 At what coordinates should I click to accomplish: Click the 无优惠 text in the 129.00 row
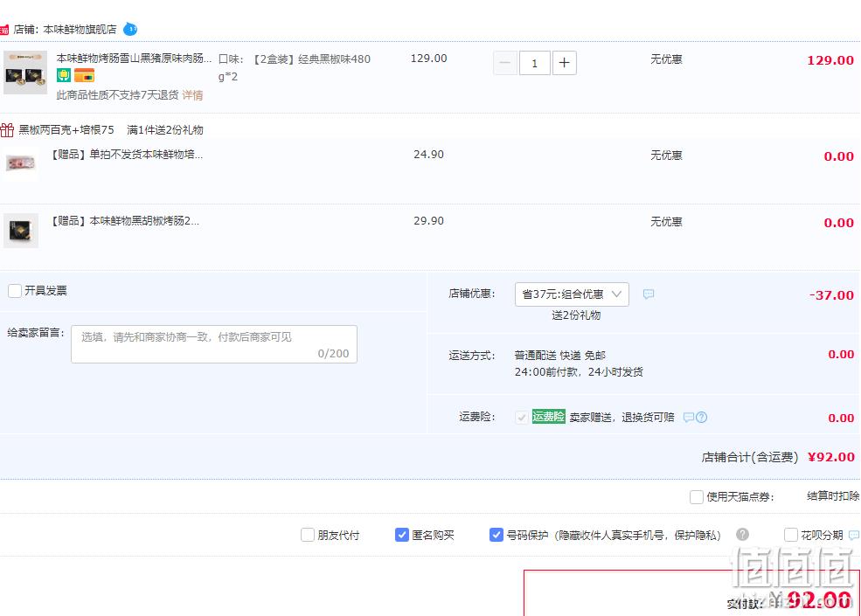tap(666, 59)
